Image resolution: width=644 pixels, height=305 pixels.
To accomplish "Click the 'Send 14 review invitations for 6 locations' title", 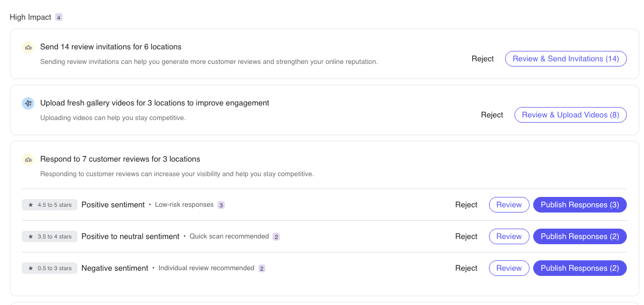I will click(x=111, y=47).
